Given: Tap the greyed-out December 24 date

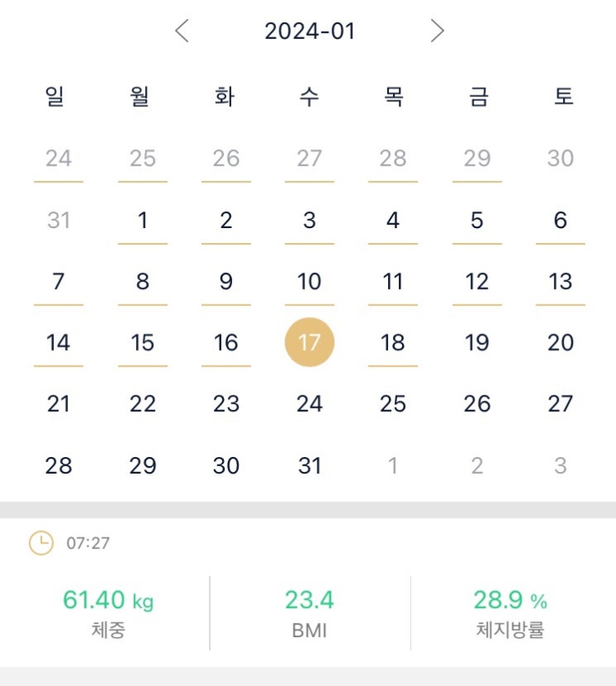Looking at the screenshot, I should click(x=58, y=158).
